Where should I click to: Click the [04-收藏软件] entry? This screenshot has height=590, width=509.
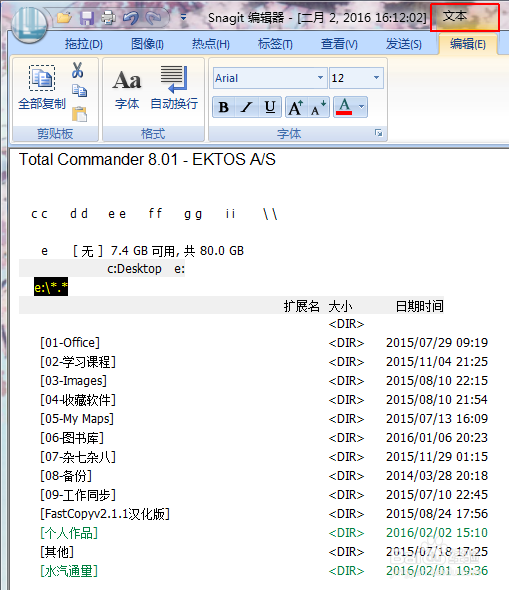tap(78, 400)
